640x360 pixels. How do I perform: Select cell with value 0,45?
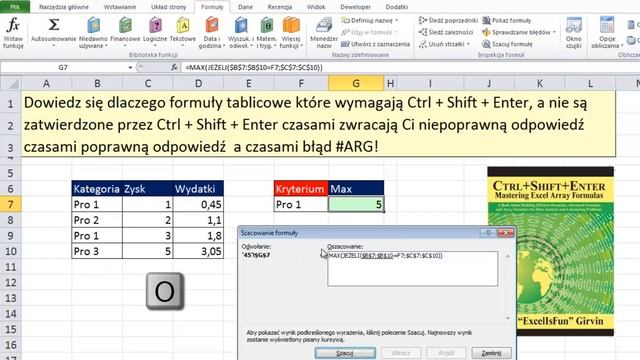pyautogui.click(x=198, y=204)
